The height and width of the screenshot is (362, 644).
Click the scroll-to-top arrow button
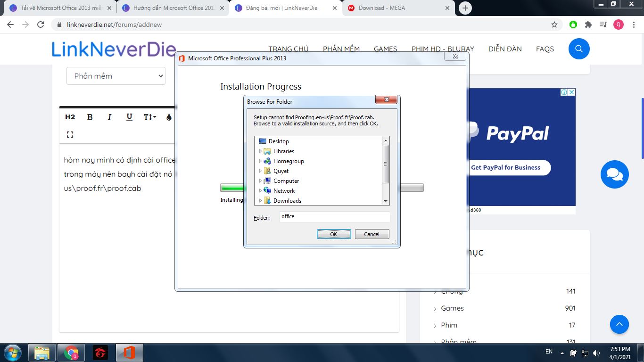pos(619,324)
